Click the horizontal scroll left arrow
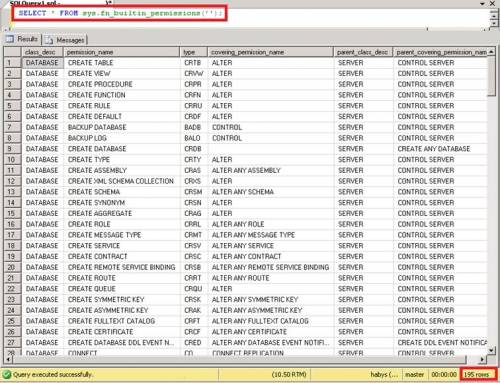This screenshot has height=383, width=500. (x=8, y=360)
